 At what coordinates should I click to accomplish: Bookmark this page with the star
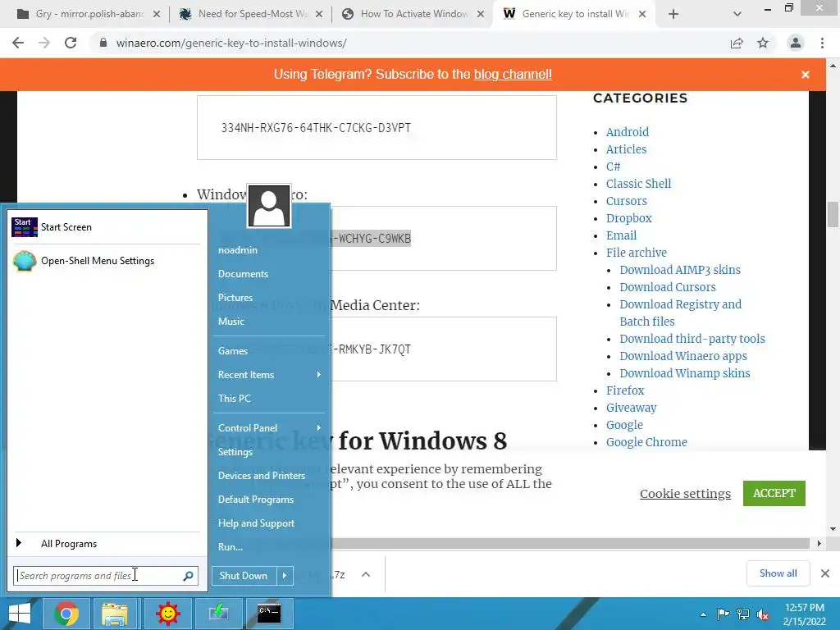point(763,43)
